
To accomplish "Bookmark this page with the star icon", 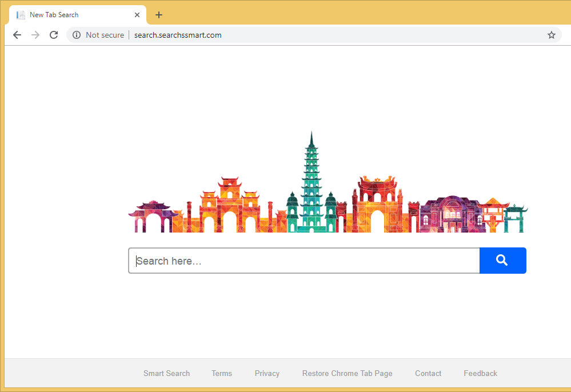I will [x=551, y=35].
